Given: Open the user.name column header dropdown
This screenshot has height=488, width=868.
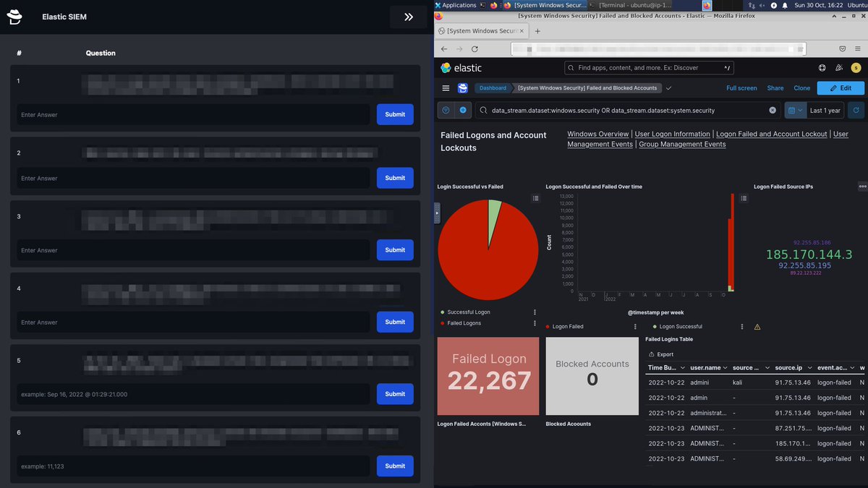Looking at the screenshot, I should (726, 367).
